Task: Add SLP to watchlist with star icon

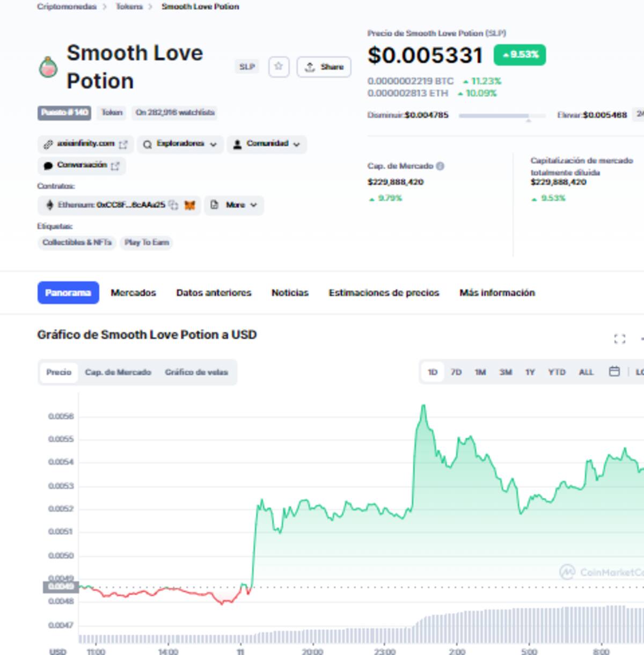Action: point(279,67)
